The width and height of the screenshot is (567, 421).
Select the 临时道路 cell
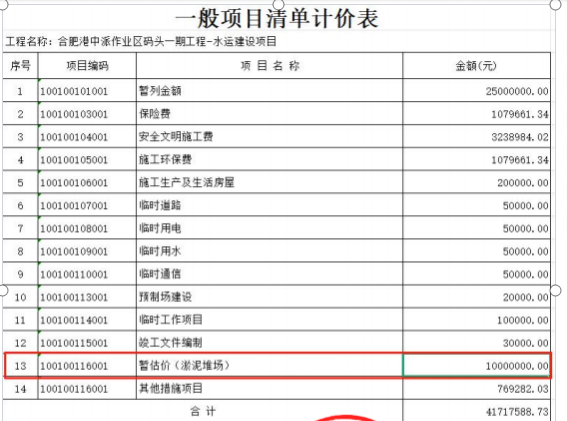coord(269,205)
